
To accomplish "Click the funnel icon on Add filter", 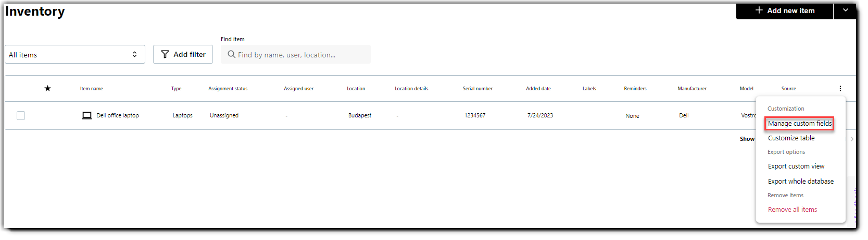I will click(165, 54).
